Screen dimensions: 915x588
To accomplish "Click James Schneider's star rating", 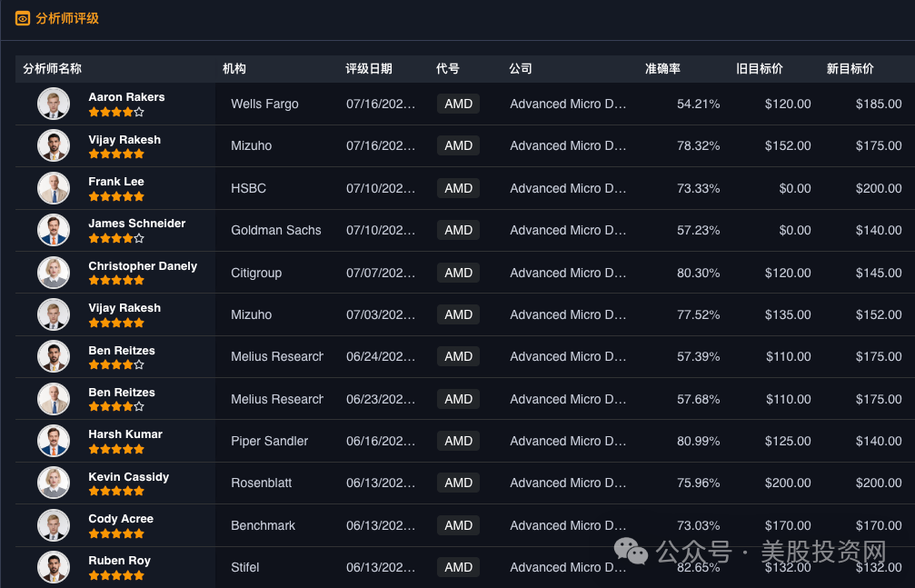I will pyautogui.click(x=116, y=238).
